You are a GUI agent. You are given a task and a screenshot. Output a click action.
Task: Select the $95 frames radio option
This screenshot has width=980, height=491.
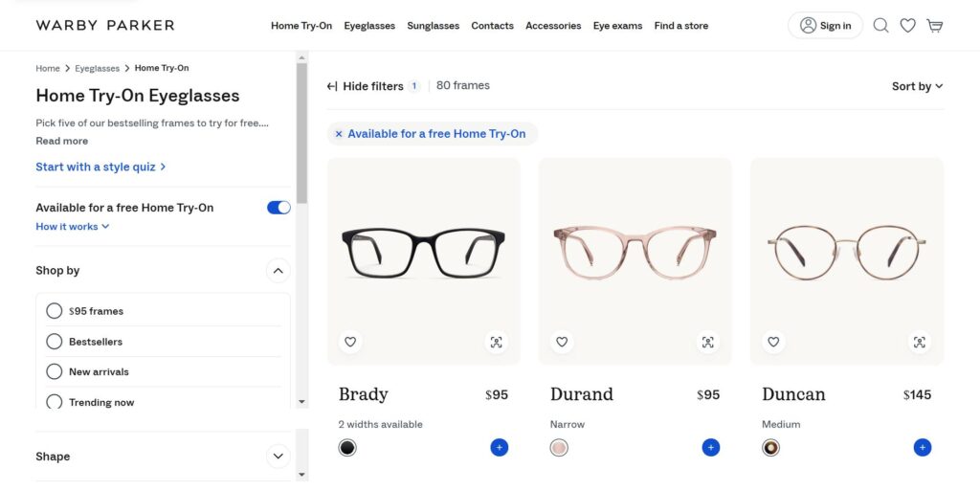click(x=55, y=310)
